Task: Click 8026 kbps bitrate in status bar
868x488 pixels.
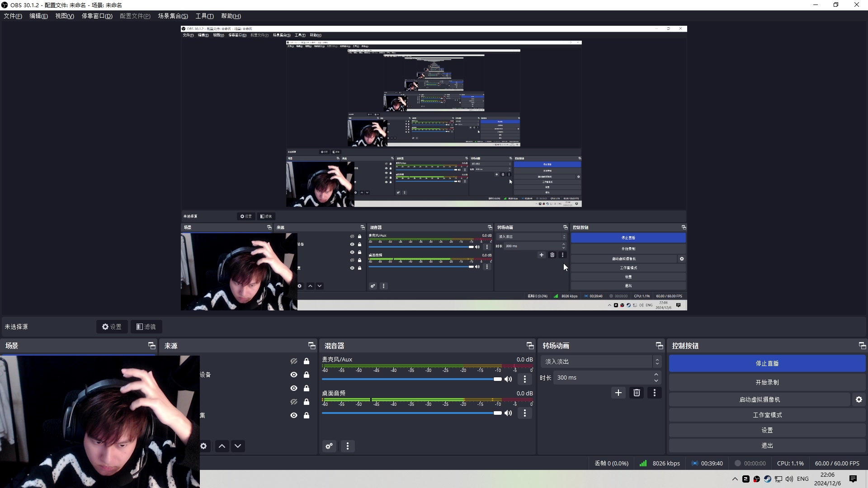Action: [666, 463]
